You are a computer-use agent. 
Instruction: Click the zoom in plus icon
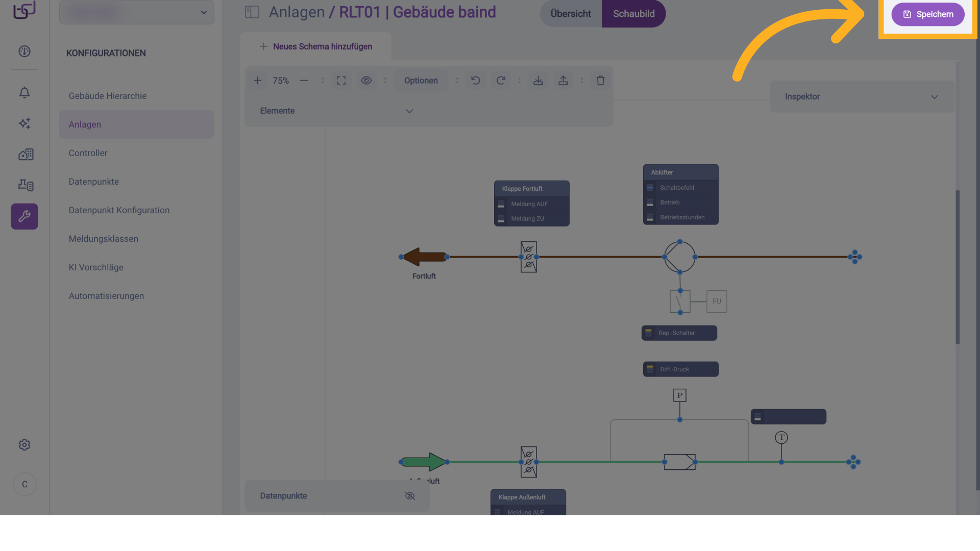point(258,81)
